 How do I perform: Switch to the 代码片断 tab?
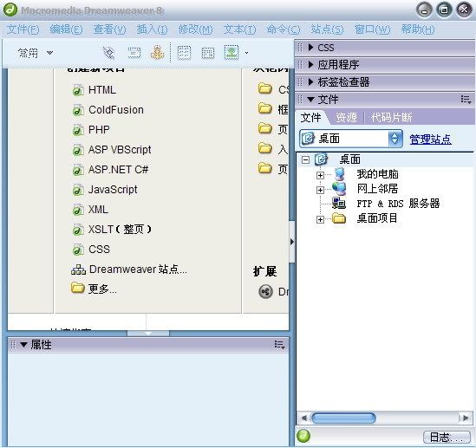(391, 118)
